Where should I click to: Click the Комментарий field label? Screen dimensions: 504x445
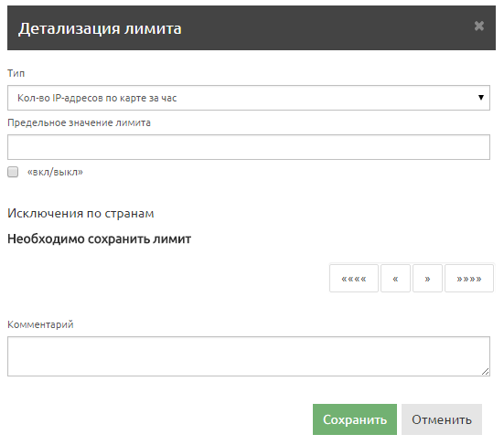(40, 324)
